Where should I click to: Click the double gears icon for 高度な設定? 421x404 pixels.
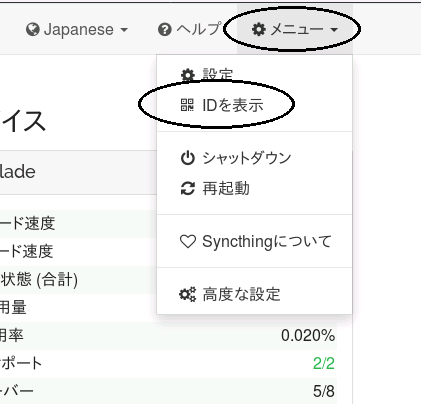(188, 294)
